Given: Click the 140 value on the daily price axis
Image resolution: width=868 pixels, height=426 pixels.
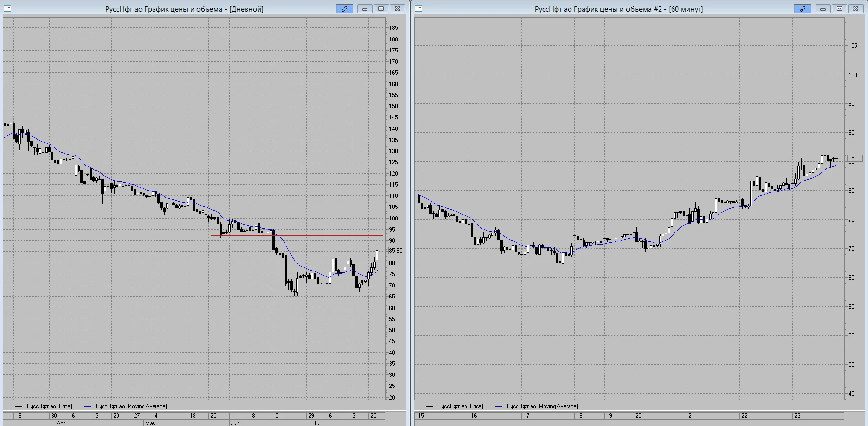Looking at the screenshot, I should (393, 129).
